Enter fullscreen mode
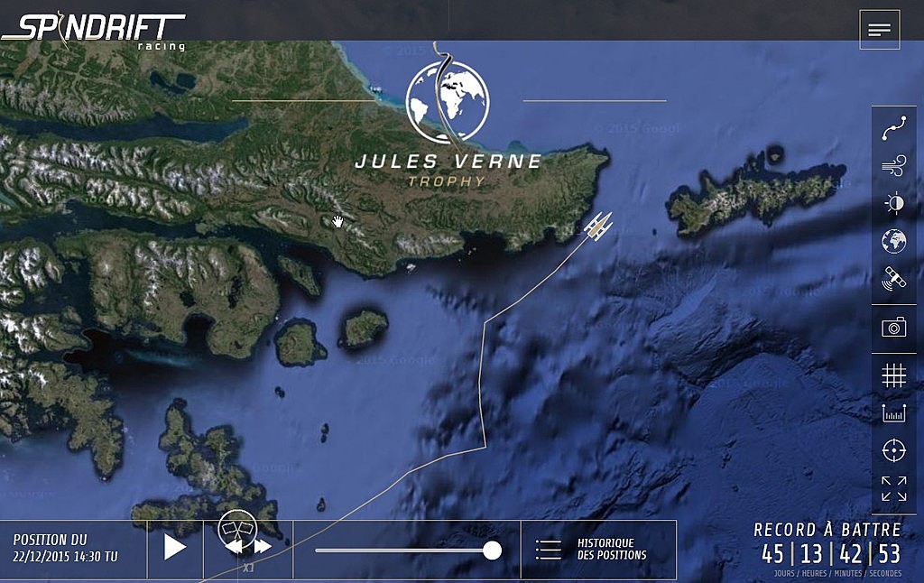 tap(893, 488)
